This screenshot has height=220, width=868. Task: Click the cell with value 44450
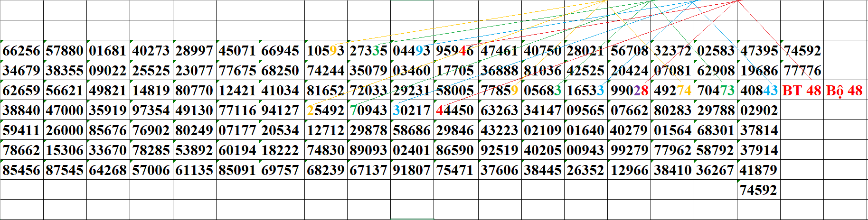[x=455, y=110]
